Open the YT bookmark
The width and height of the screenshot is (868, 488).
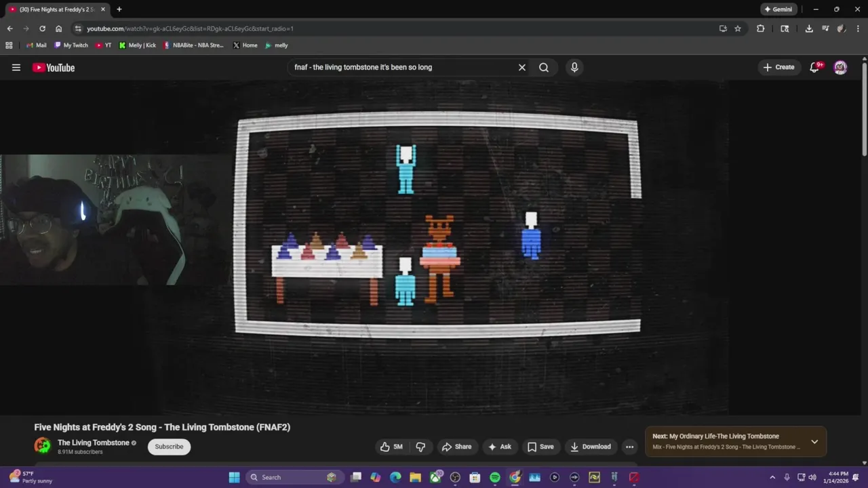[103, 45]
